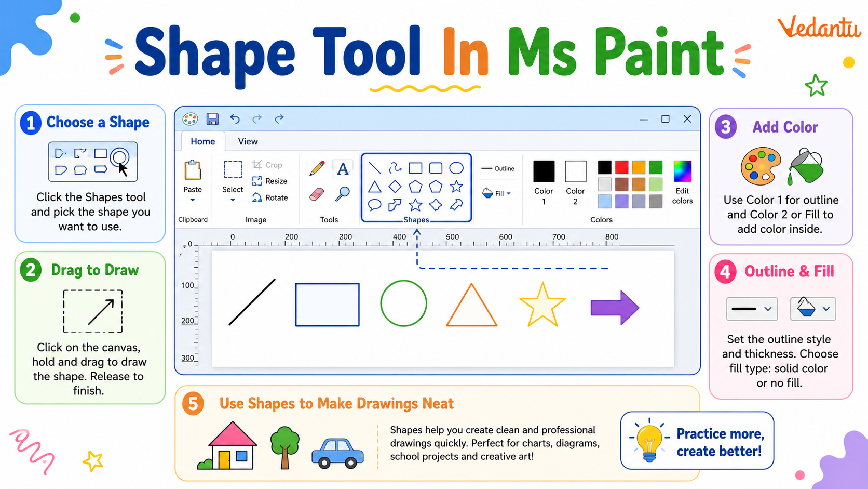The image size is (868, 489).
Task: Click the blue rectangle drawn on canvas
Action: pyautogui.click(x=327, y=305)
